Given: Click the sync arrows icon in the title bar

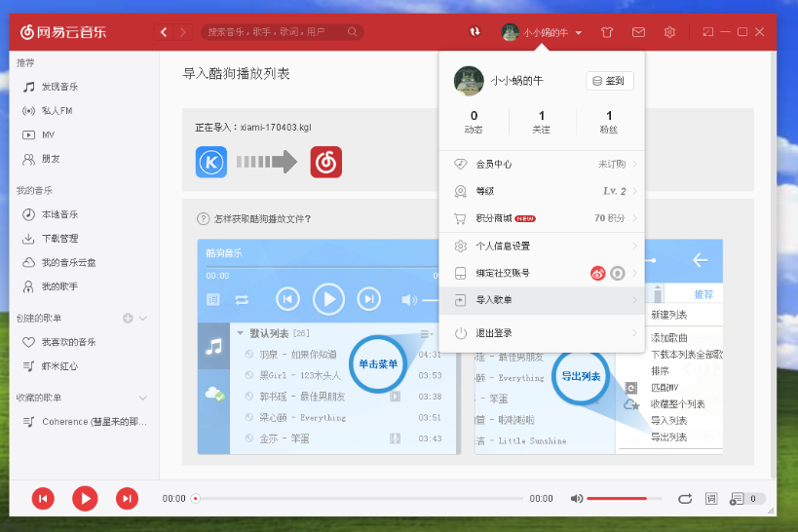Looking at the screenshot, I should 475,31.
